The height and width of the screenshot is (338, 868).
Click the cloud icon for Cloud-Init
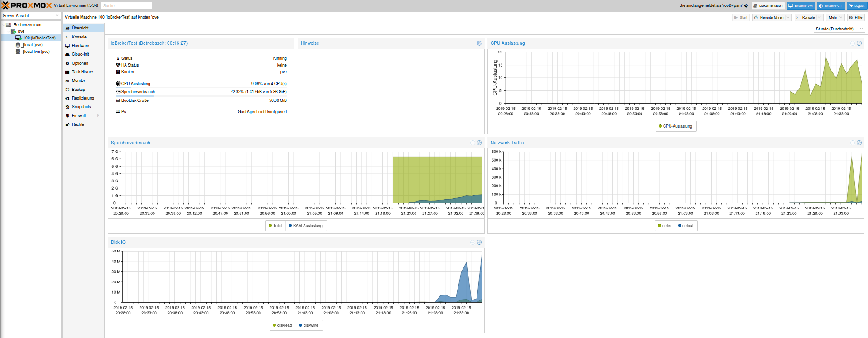[x=68, y=54]
